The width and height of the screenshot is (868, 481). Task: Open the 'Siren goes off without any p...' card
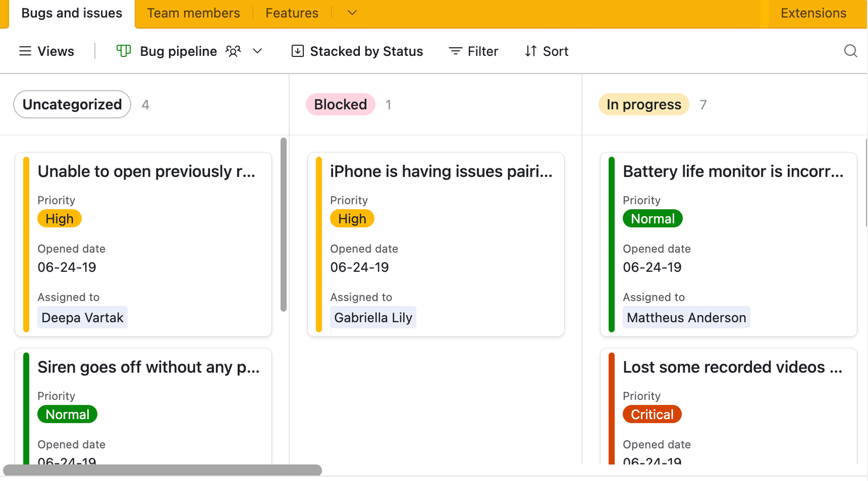(143, 406)
